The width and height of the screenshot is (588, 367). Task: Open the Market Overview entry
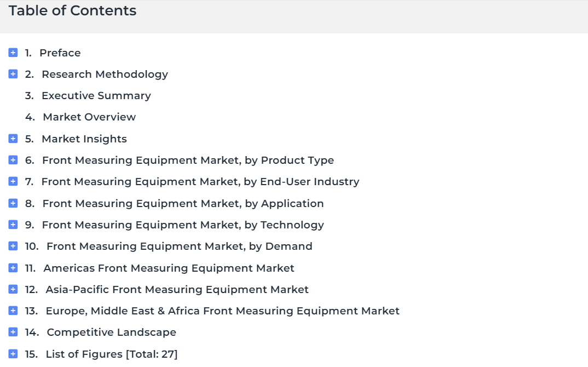[89, 117]
